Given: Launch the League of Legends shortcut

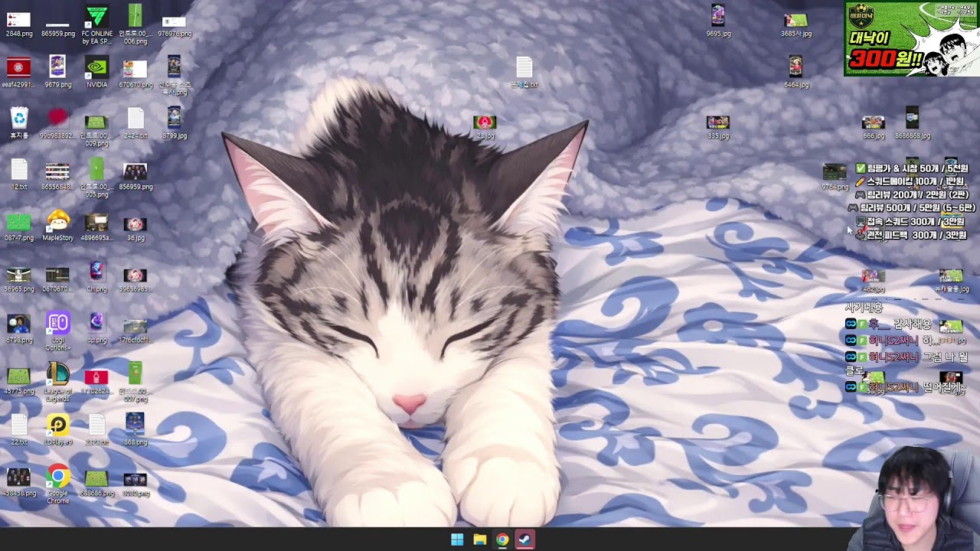Looking at the screenshot, I should coord(57,376).
